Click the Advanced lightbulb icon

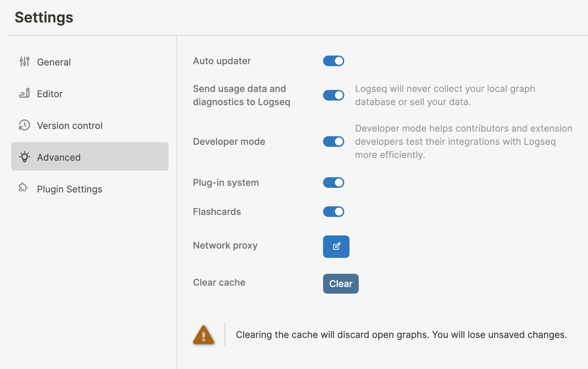tap(24, 157)
